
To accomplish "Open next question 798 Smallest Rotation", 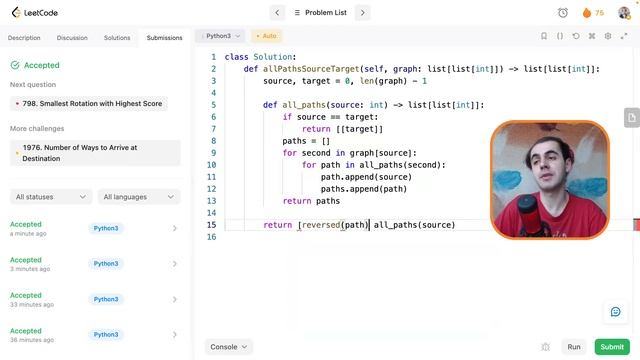I will (89, 104).
